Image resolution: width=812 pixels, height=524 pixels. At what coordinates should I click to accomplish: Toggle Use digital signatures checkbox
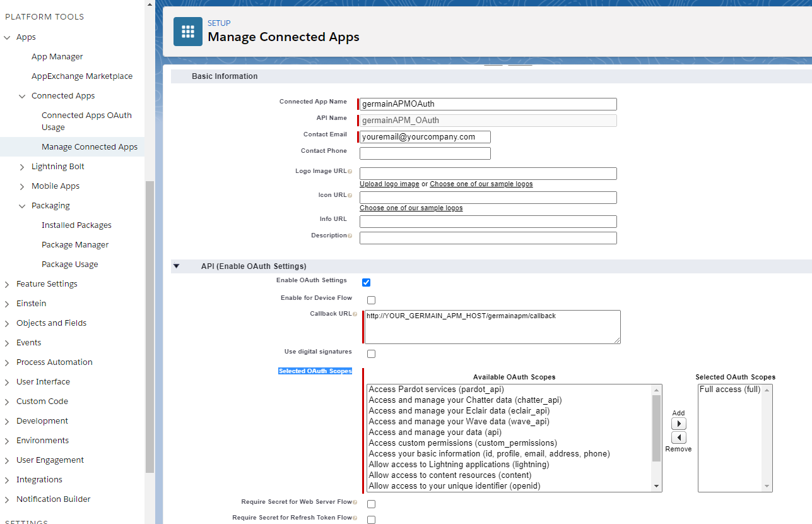[371, 354]
